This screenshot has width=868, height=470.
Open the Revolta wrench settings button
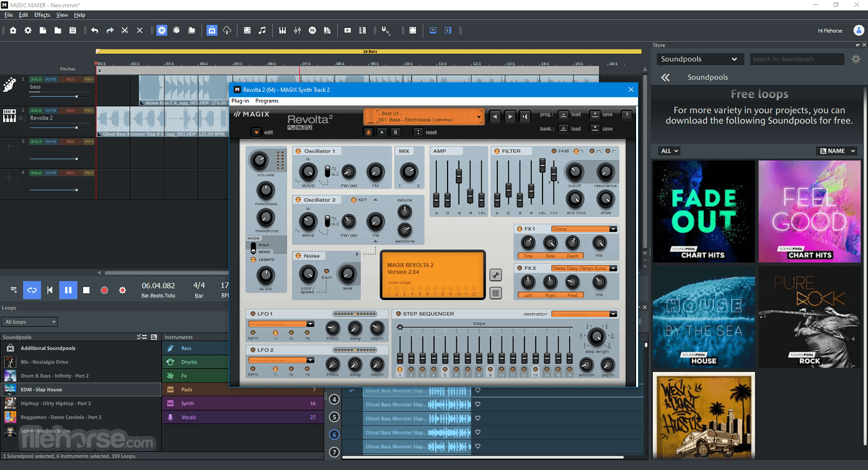pos(495,275)
